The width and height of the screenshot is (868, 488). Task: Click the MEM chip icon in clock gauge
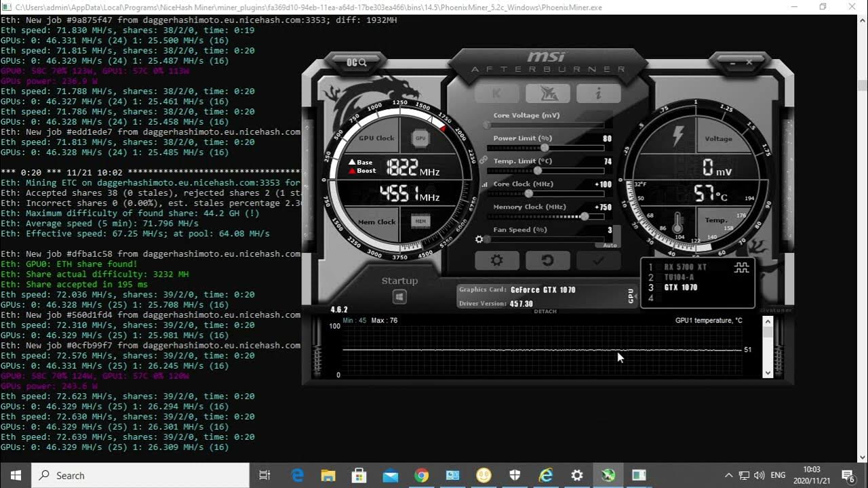(x=420, y=221)
